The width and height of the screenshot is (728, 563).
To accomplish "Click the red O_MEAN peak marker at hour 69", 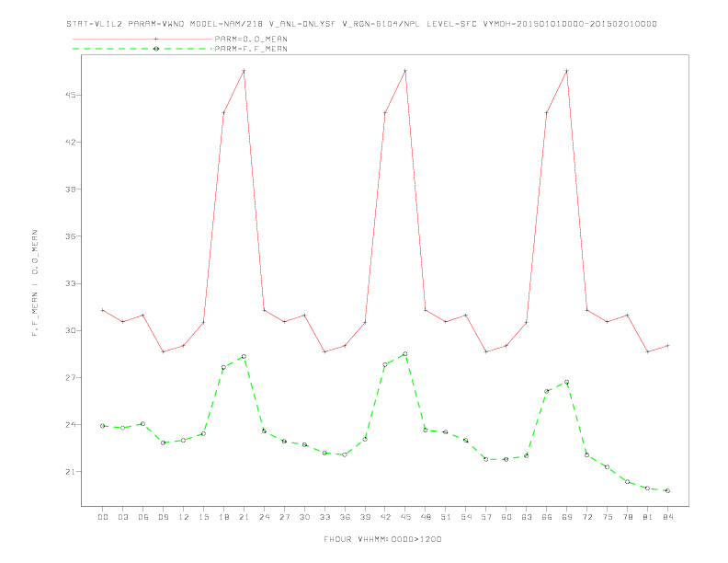I will 567,71.
